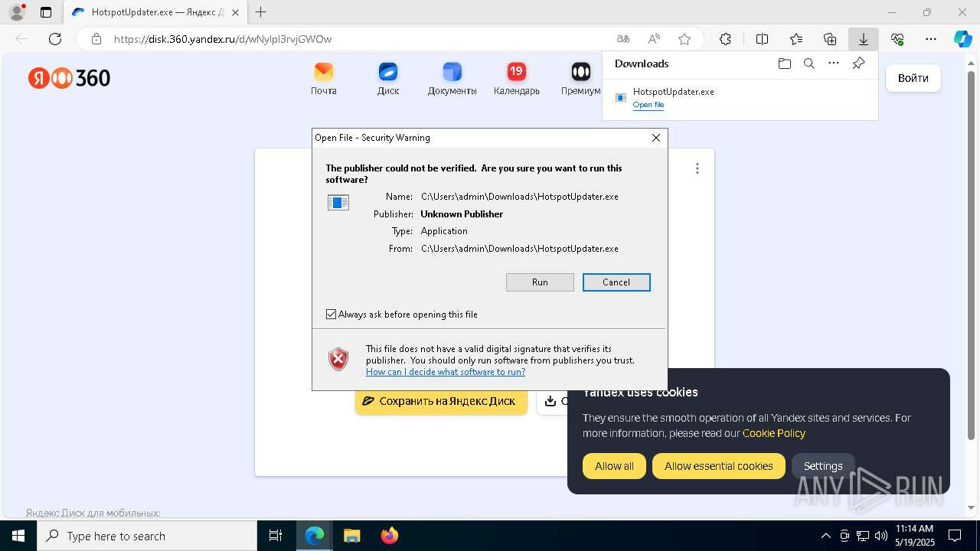Open Downloads panel more options
The width and height of the screenshot is (980, 551).
(x=834, y=64)
